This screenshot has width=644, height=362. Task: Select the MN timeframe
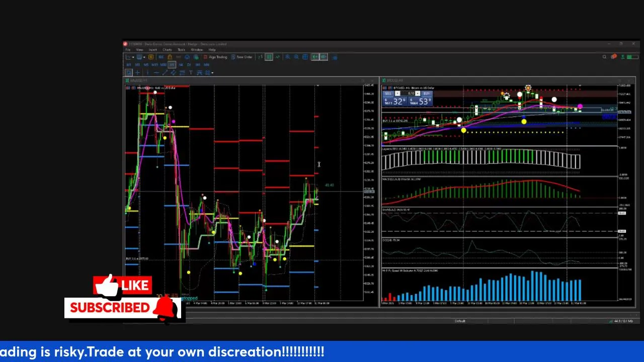[207, 65]
